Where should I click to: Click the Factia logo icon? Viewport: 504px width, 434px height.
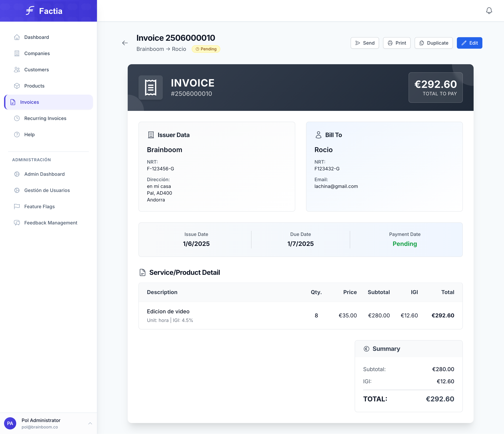click(29, 10)
